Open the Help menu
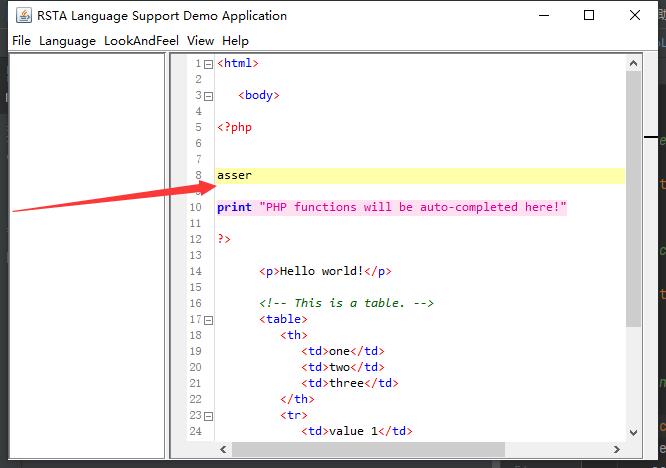The height and width of the screenshot is (468, 666). pos(235,41)
